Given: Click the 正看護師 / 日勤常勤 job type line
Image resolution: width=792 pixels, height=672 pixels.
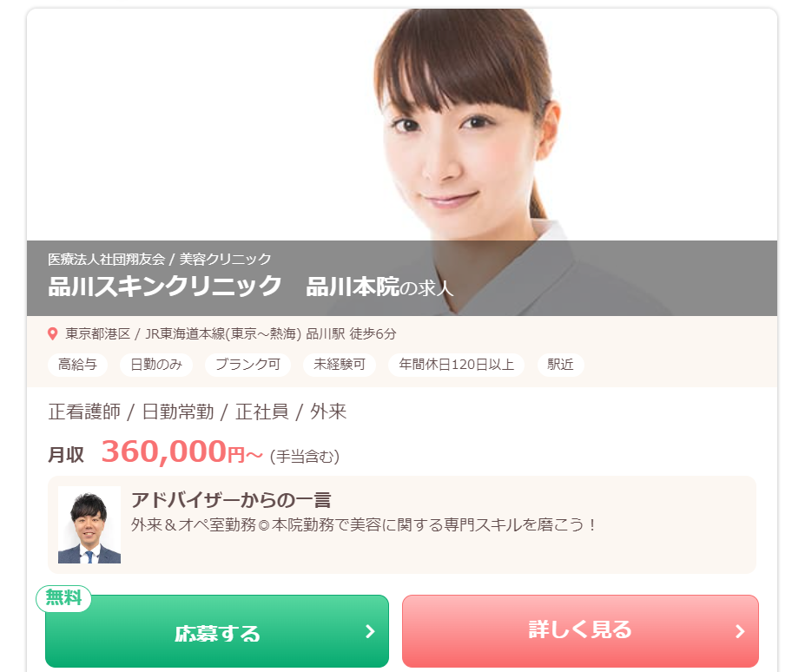Looking at the screenshot, I should [x=197, y=412].
